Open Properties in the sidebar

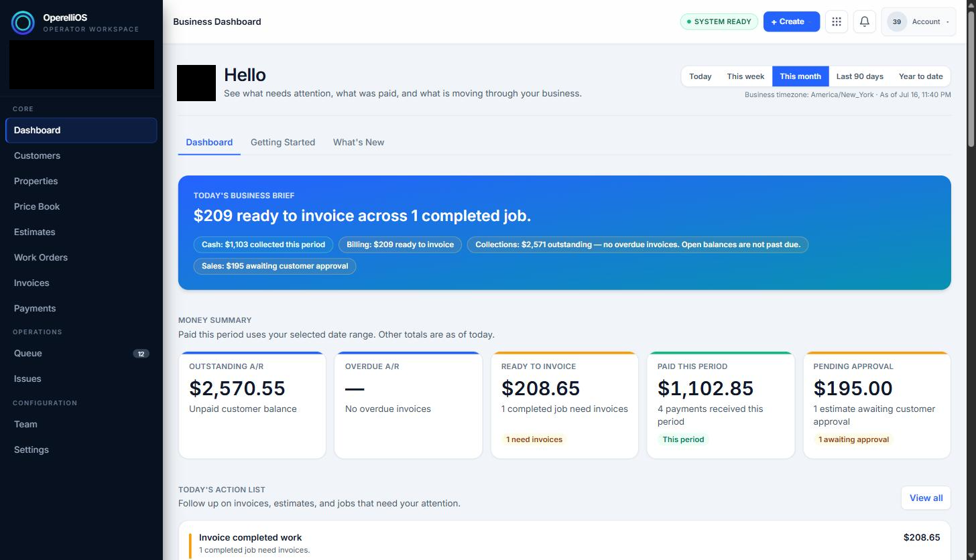click(x=81, y=181)
